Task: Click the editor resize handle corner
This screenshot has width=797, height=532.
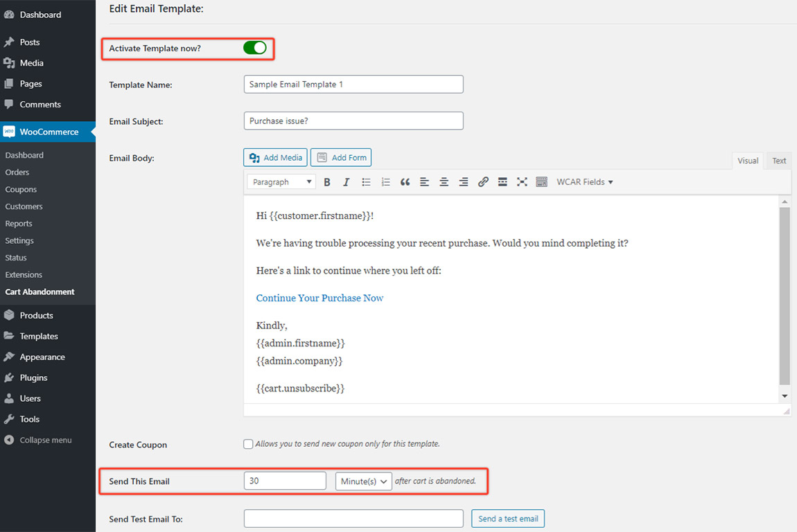Action: point(787,411)
